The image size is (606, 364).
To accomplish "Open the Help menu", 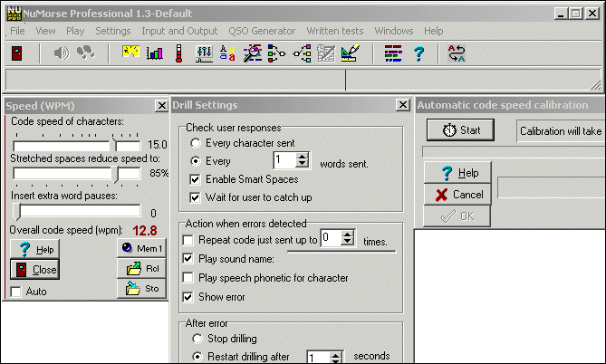I will tap(433, 31).
